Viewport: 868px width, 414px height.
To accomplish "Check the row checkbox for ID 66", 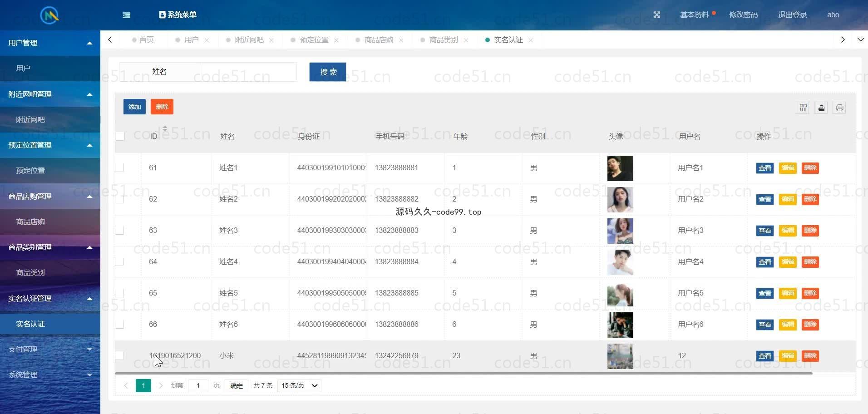I will tap(120, 324).
